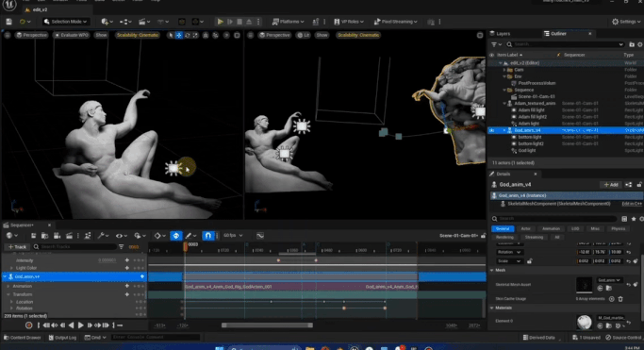This screenshot has width=644, height=350.
Task: Toggle Sequencer auto-key button
Action: pyautogui.click(x=175, y=236)
